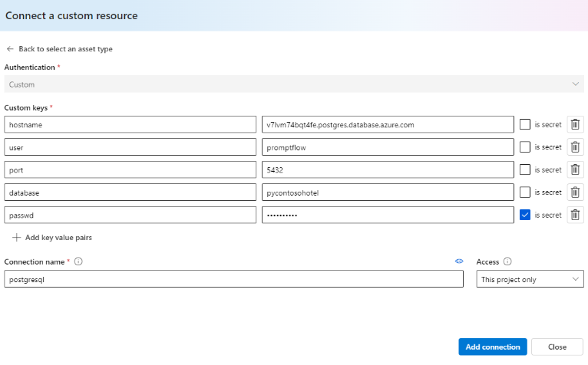Click the is secret label in the passwd row
Image resolution: width=588 pixels, height=365 pixels.
click(548, 215)
